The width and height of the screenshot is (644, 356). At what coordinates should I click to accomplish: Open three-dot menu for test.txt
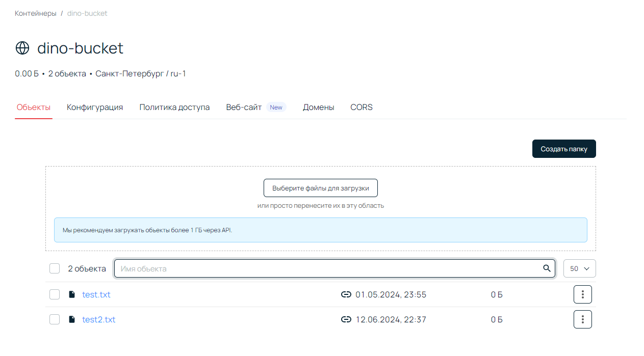pos(582,294)
